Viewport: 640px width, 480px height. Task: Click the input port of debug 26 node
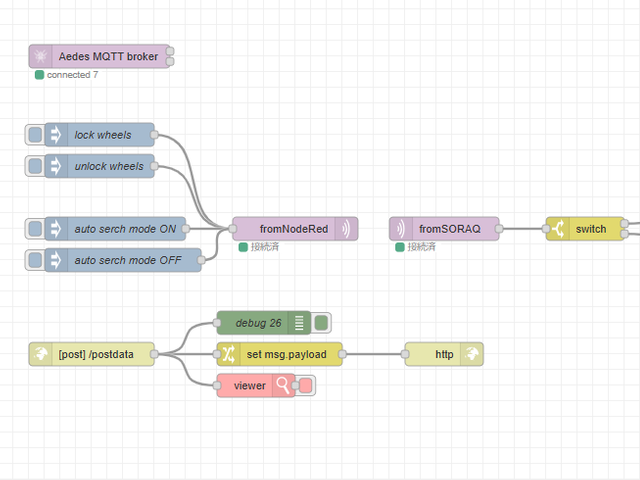coord(217,323)
